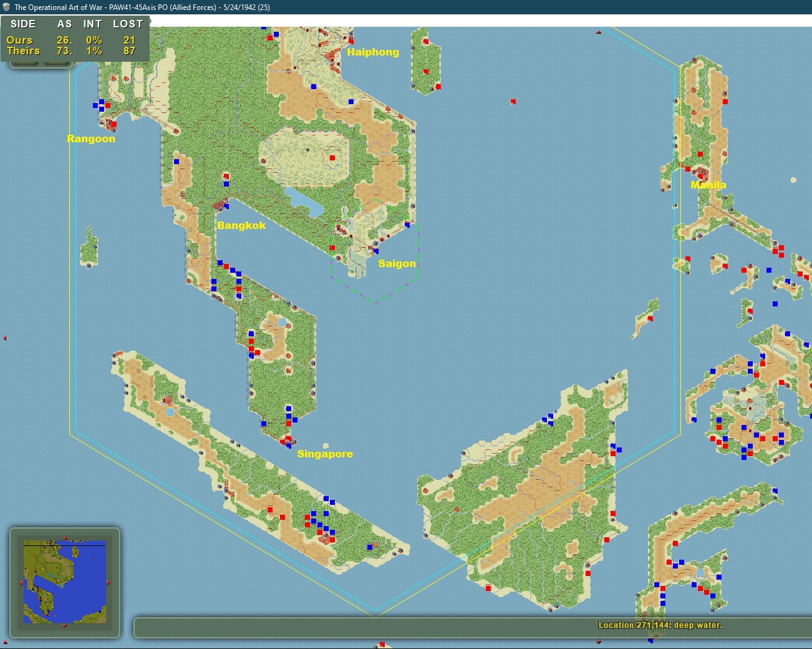The width and height of the screenshot is (812, 649).
Task: Click the "Location 271,144: deep water." status text
Action: (660, 625)
